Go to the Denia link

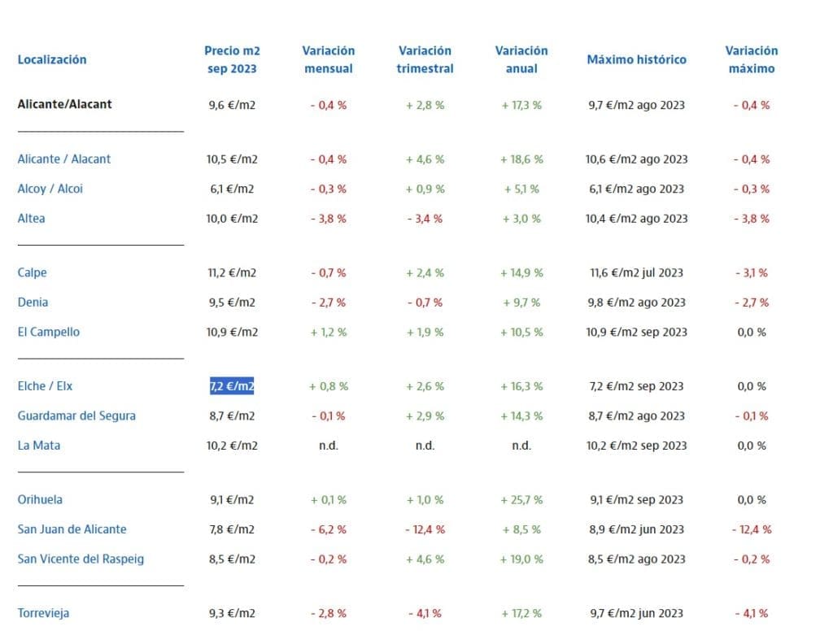click(x=33, y=302)
